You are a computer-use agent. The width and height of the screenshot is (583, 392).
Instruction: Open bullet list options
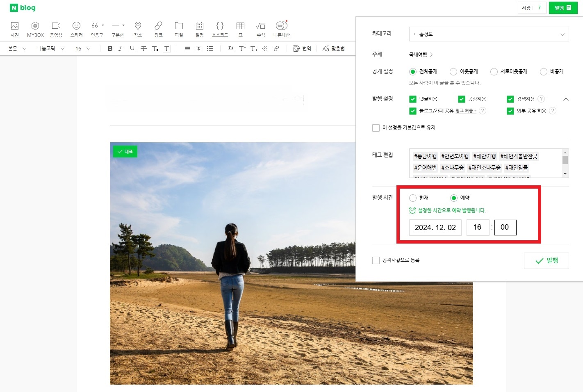click(210, 48)
